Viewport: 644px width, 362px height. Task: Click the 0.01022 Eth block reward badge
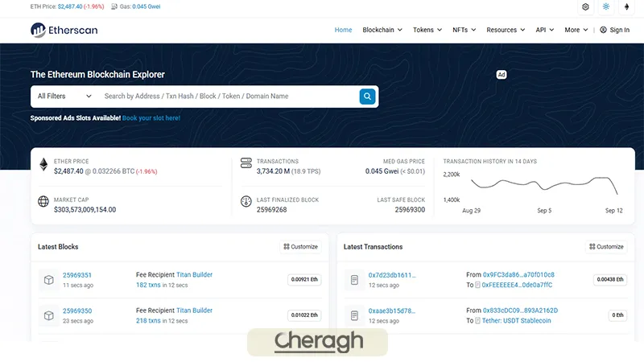(x=304, y=315)
